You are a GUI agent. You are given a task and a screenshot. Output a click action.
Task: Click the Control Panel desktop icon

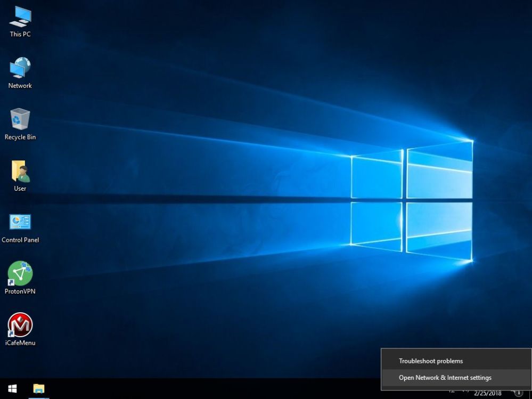[x=20, y=222]
